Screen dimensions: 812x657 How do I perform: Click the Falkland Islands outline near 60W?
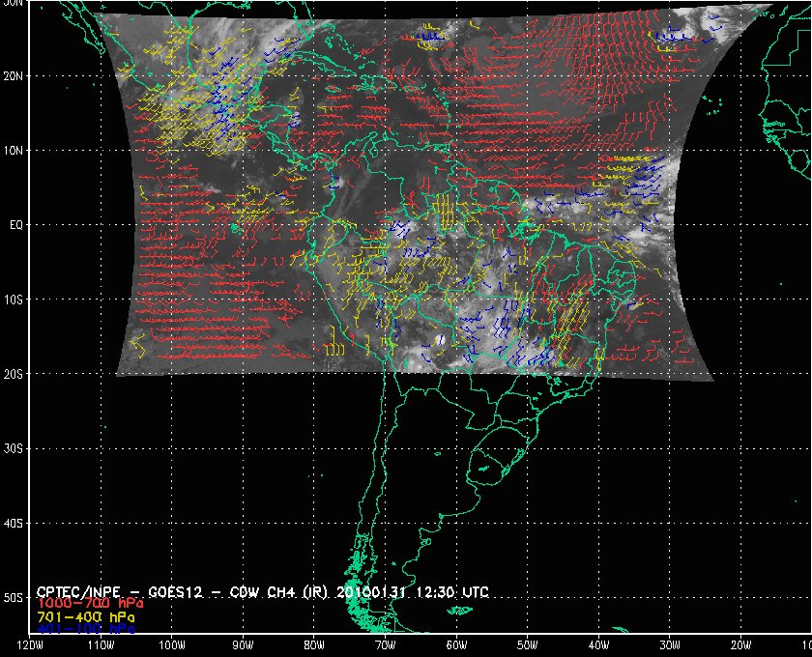pos(462,611)
